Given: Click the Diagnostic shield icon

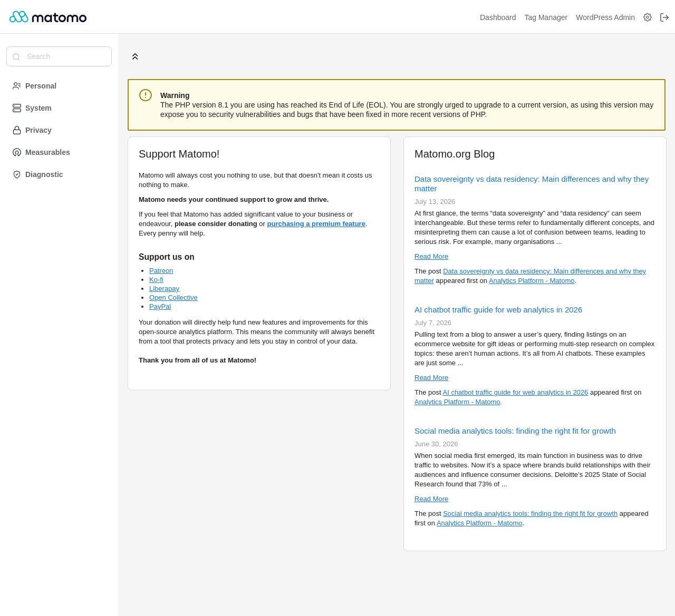Looking at the screenshot, I should [x=17, y=174].
